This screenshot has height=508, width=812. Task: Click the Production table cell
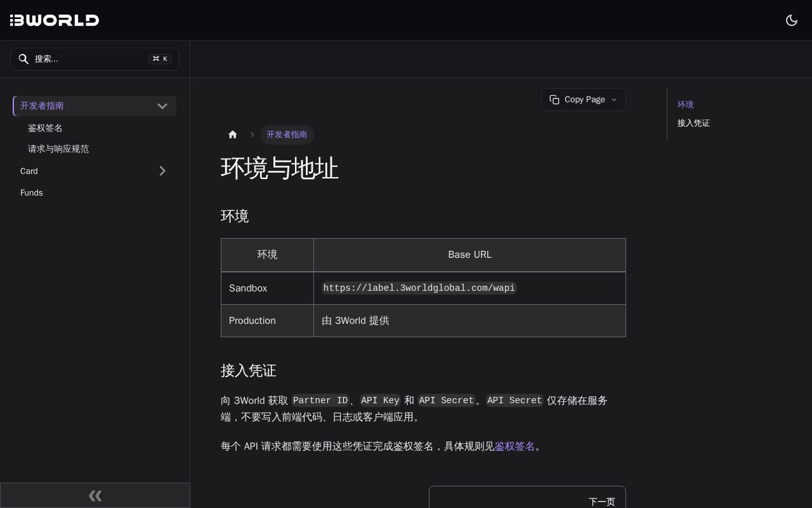click(x=267, y=321)
